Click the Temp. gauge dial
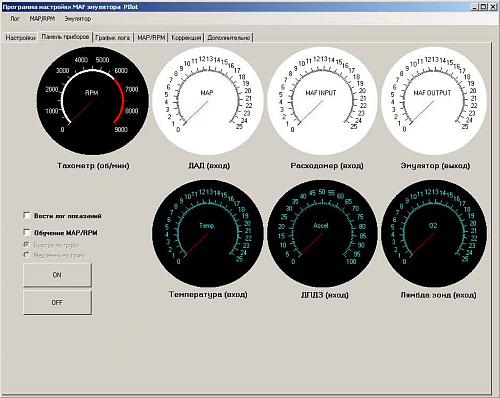This screenshot has width=500, height=398. click(x=208, y=233)
